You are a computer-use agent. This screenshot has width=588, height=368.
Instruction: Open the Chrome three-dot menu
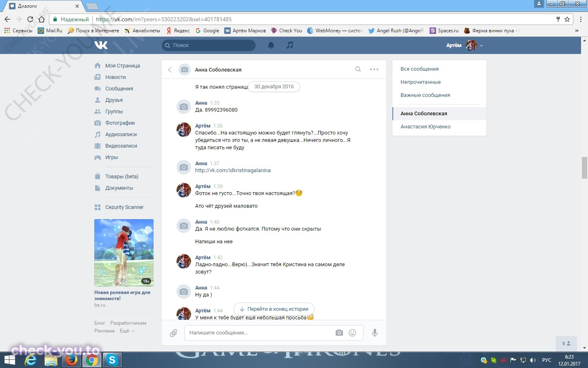coord(581,19)
